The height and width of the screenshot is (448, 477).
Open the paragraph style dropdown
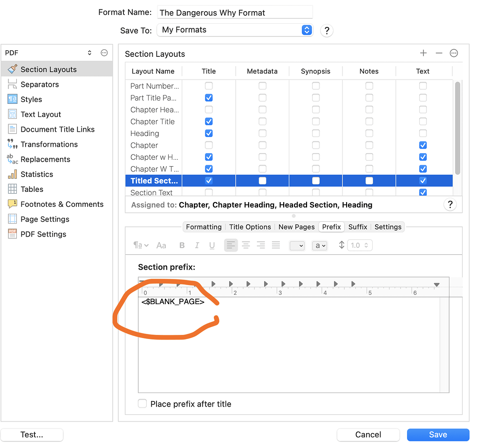[141, 245]
